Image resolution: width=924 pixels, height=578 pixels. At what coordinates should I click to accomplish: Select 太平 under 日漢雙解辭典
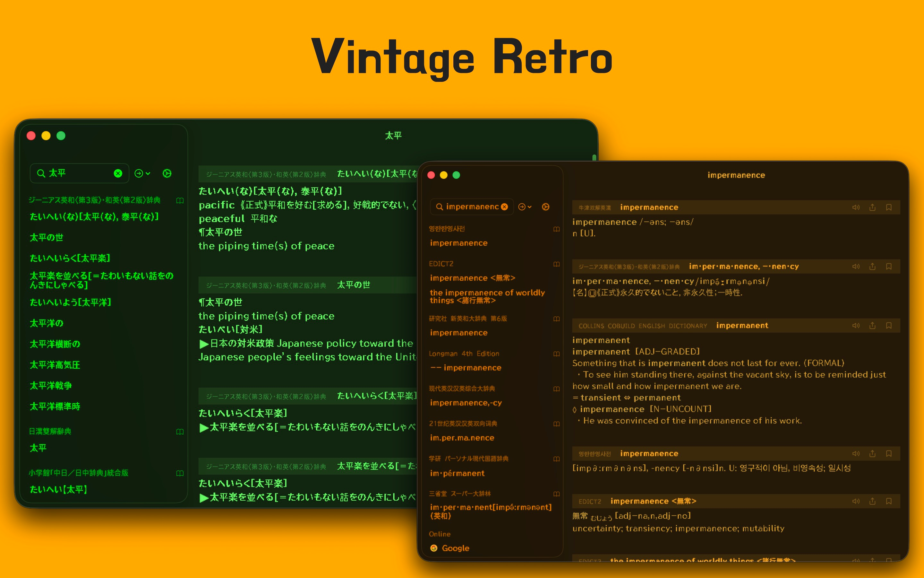pos(38,448)
